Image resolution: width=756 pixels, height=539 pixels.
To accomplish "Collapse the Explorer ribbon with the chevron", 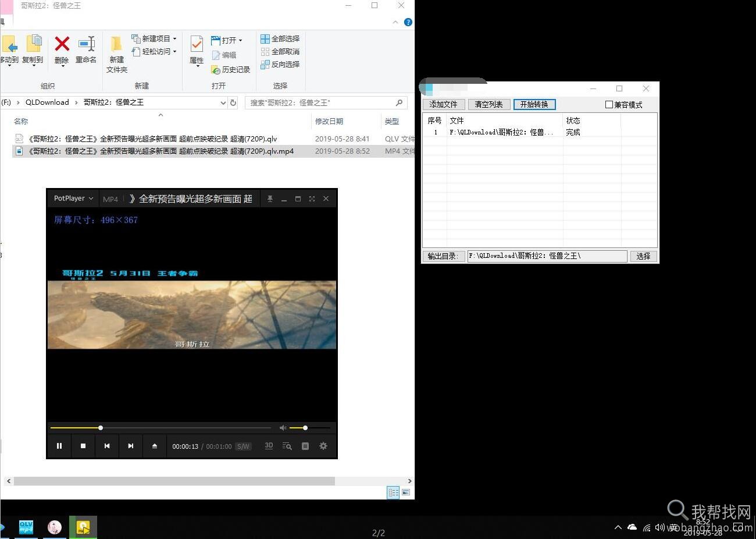I will click(395, 22).
